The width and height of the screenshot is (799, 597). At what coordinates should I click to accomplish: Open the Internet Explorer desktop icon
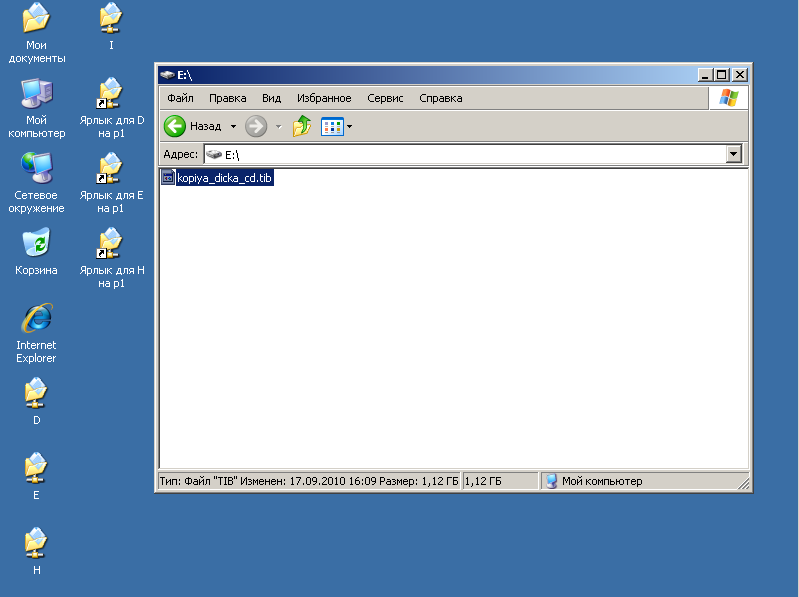[36, 319]
